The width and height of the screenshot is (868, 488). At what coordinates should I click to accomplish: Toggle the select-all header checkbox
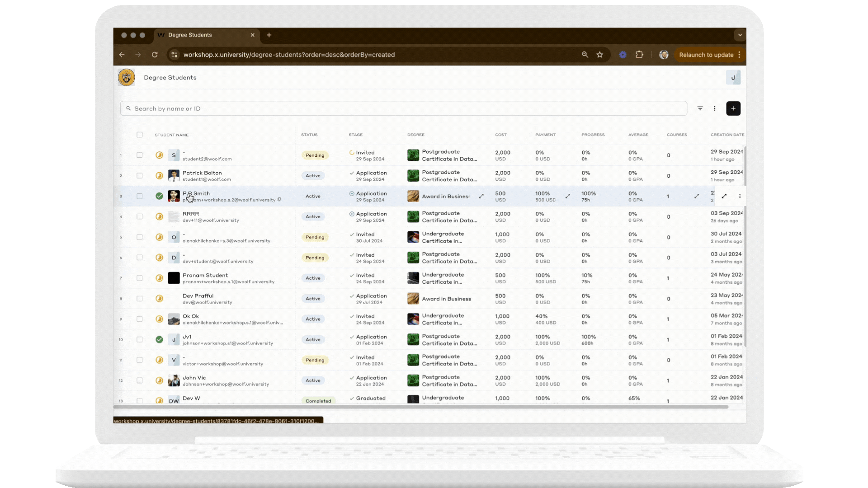pos(139,135)
